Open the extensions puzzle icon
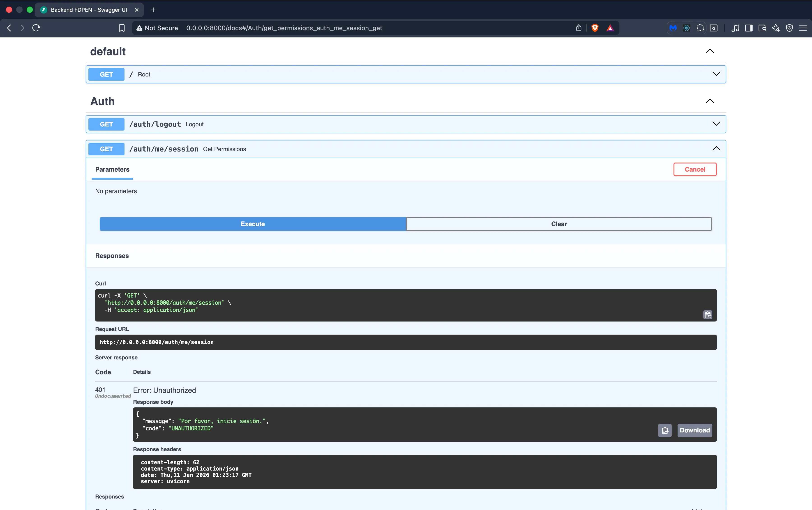812x510 pixels. pos(700,28)
